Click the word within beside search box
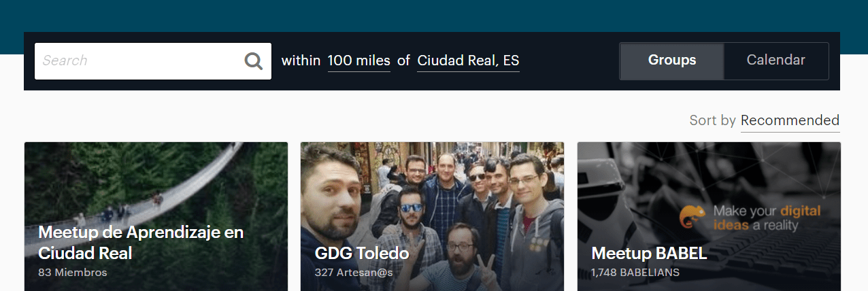This screenshot has width=868, height=291. coord(301,61)
